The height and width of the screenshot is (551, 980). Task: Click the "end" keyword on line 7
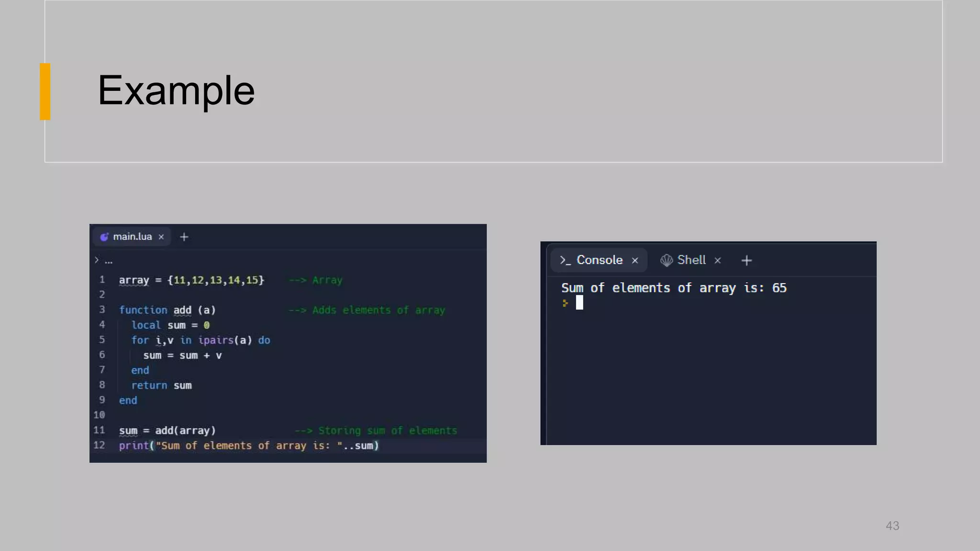[140, 370]
